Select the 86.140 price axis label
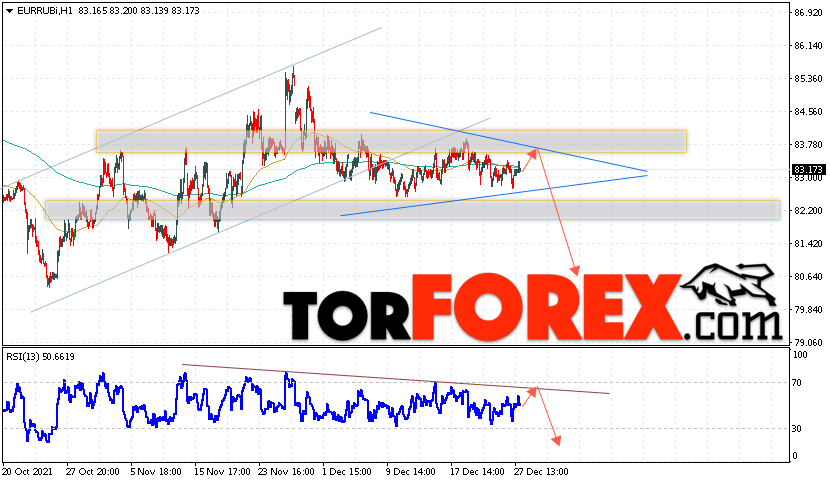This screenshot has width=830, height=483. point(808,46)
